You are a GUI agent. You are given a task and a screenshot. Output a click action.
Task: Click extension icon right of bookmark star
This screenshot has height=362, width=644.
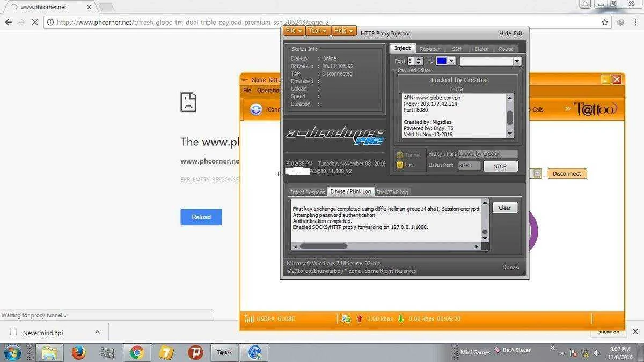(x=621, y=22)
